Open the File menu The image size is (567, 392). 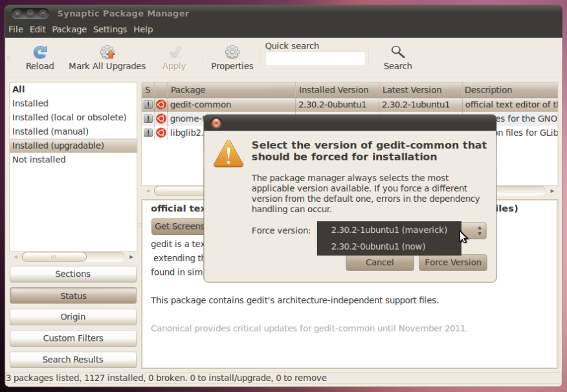click(16, 29)
